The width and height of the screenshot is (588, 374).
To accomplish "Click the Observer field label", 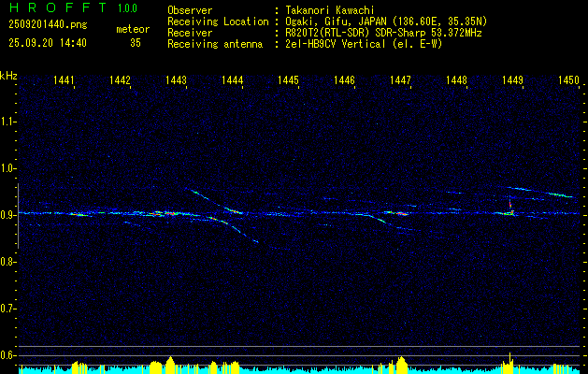I will click(x=190, y=10).
